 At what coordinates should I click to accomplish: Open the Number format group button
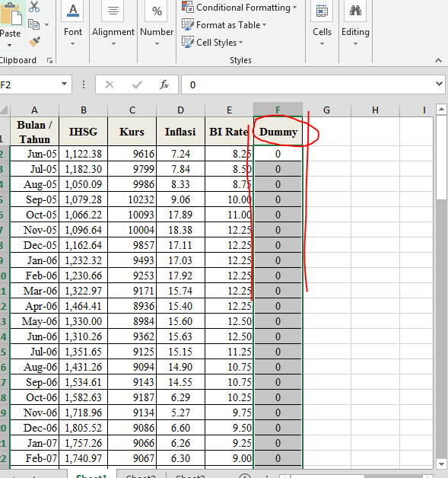(x=157, y=24)
